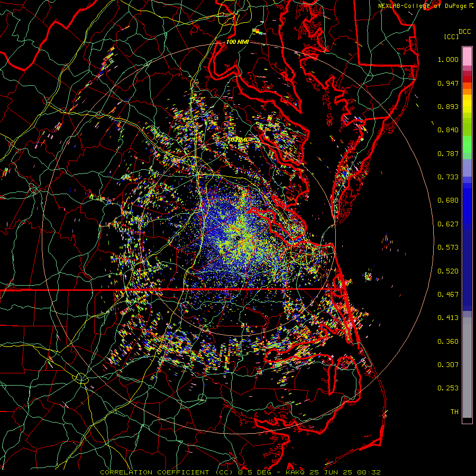The image size is (476, 476).
Task: Select the 0.840 scale value
Action: coord(448,130)
